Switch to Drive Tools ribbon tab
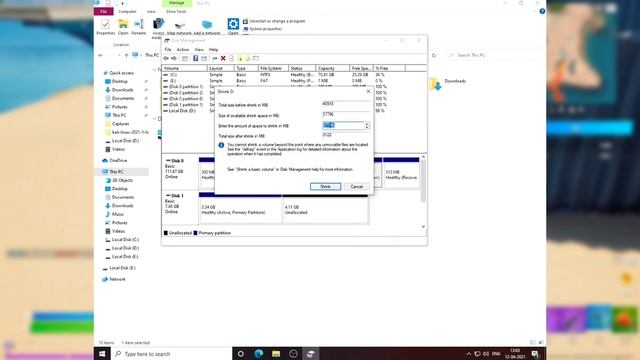This screenshot has width=640, height=360. (x=176, y=11)
